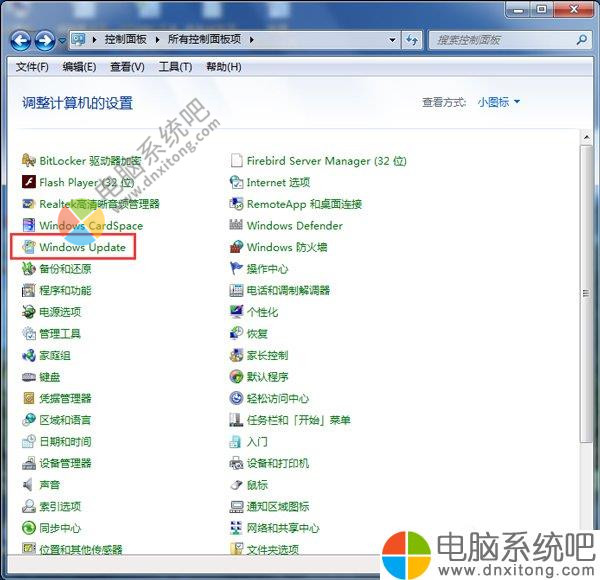Expand the address bar history dropdown arrow

pyautogui.click(x=390, y=40)
